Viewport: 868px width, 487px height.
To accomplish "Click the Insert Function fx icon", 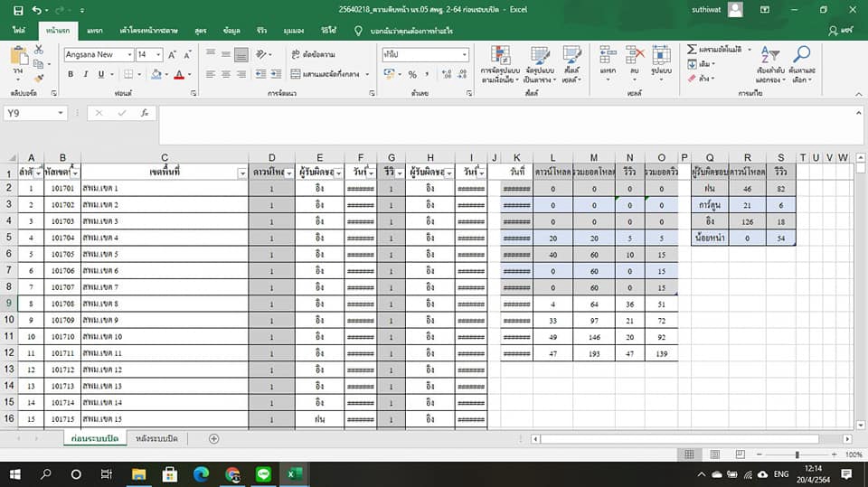I will [x=144, y=113].
